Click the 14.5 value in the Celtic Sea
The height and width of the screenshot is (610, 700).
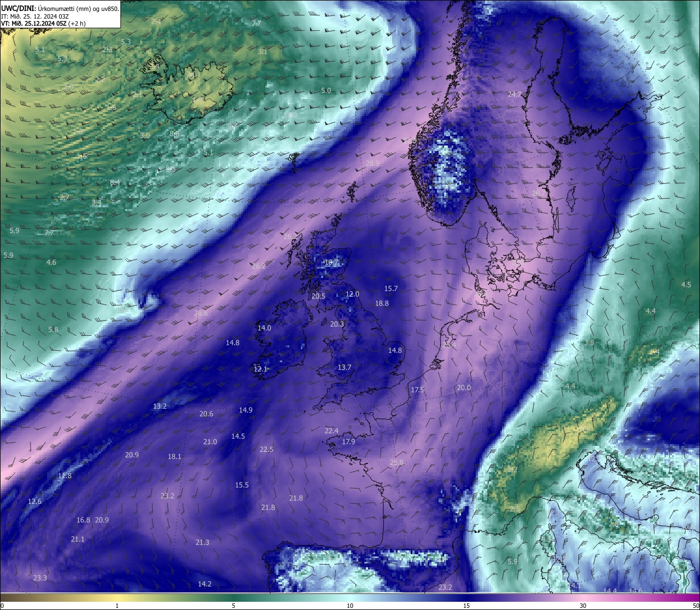click(238, 436)
